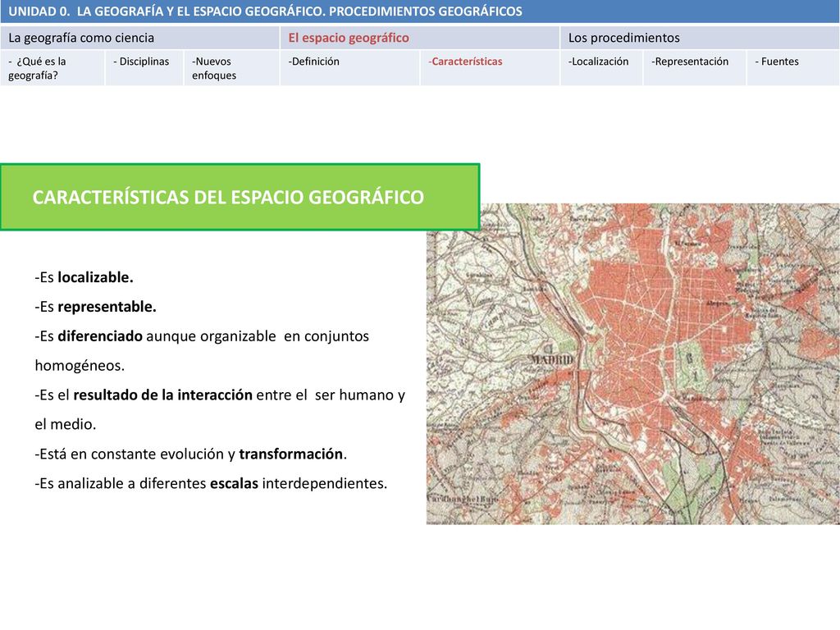Select the green 'CARACTERÍSTICAS DEL ESPACIO GEOGRÁFICO' banner

pyautogui.click(x=240, y=197)
